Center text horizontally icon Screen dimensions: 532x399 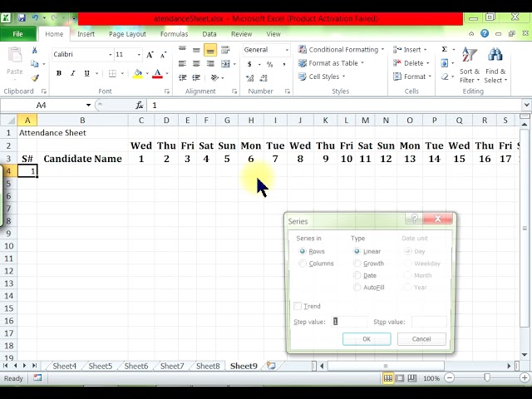(196, 64)
